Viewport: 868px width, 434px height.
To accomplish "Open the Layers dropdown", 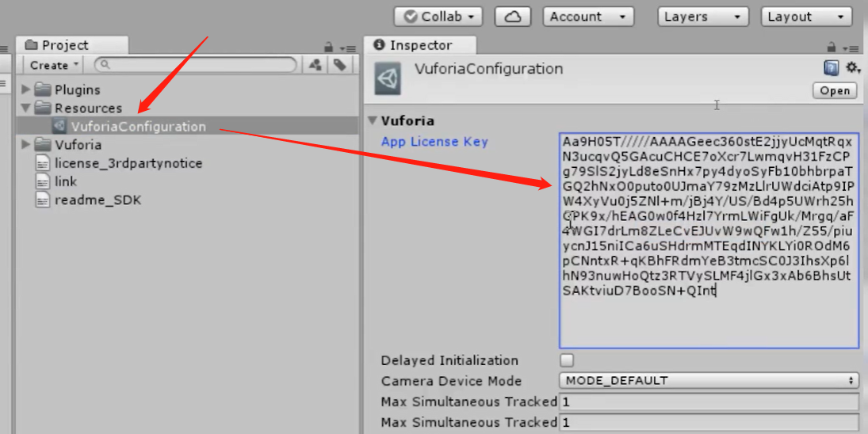I will click(x=703, y=17).
